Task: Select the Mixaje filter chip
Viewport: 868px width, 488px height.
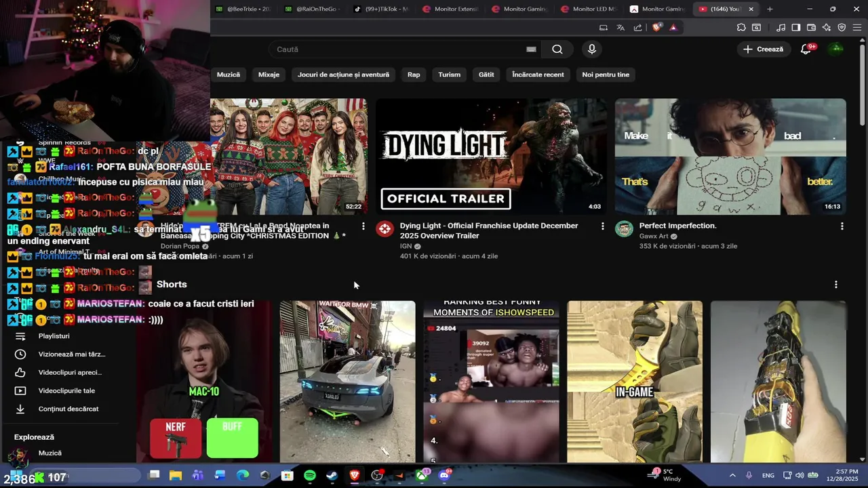Action: (x=269, y=75)
